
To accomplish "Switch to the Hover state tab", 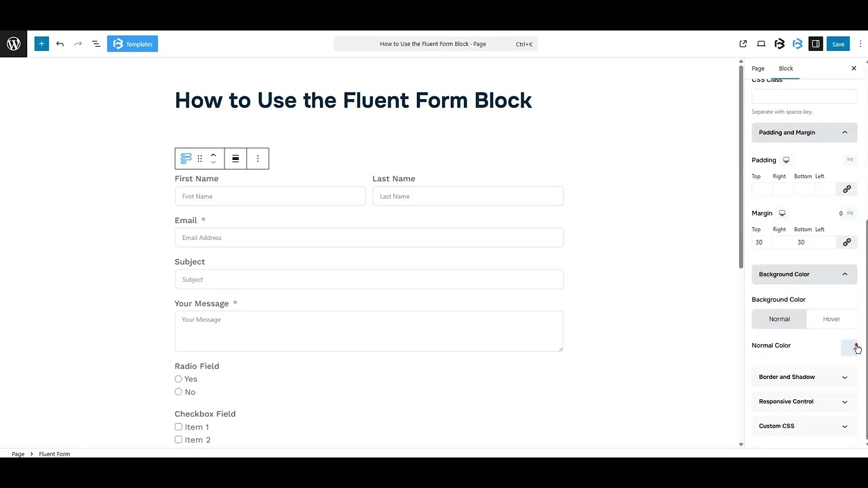I will pyautogui.click(x=831, y=319).
